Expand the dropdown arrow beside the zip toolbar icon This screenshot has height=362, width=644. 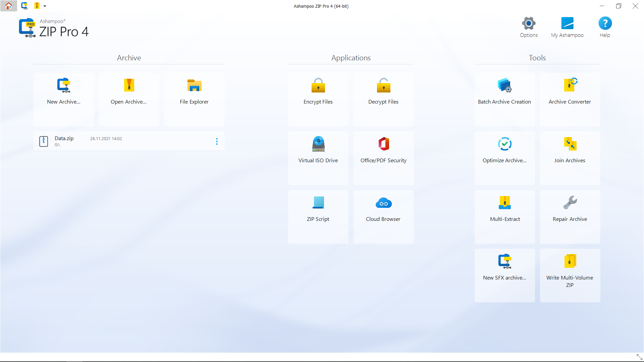click(x=45, y=6)
